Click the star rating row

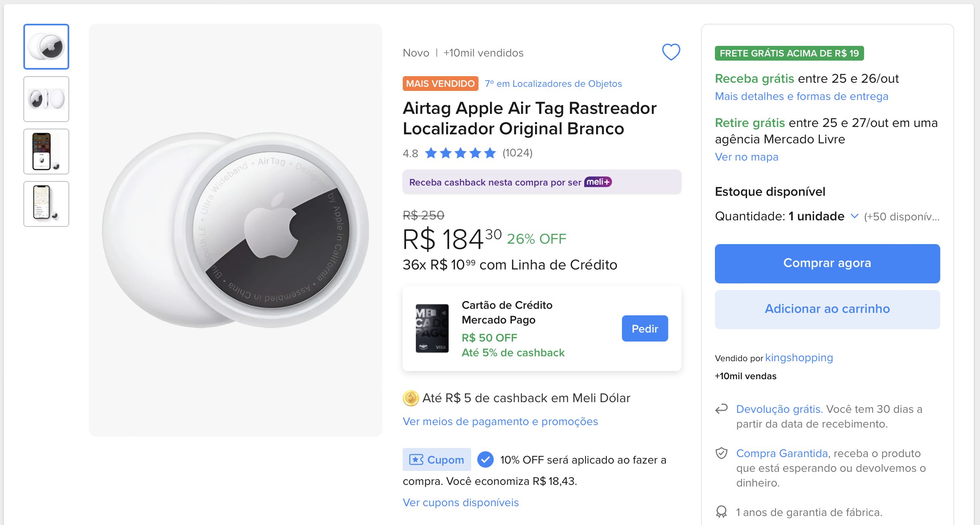point(460,153)
